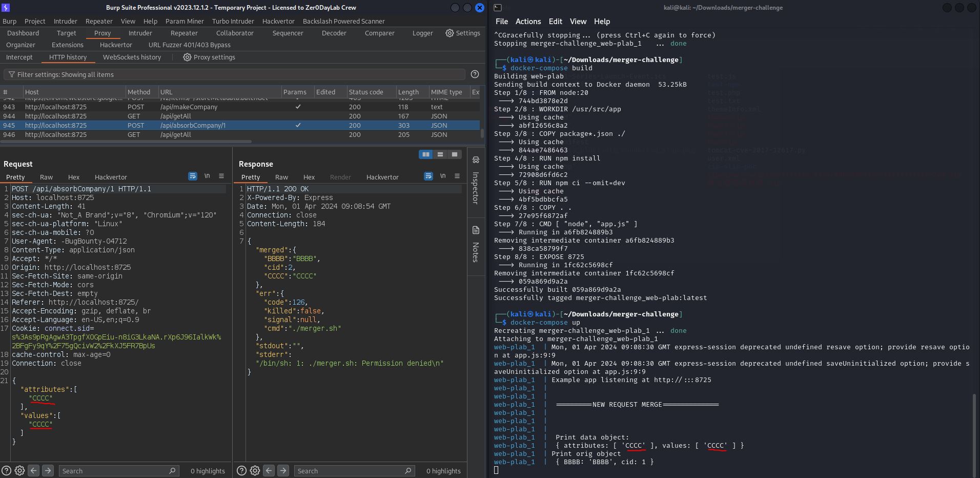
Task: Click Response search help icon
Action: point(241,470)
